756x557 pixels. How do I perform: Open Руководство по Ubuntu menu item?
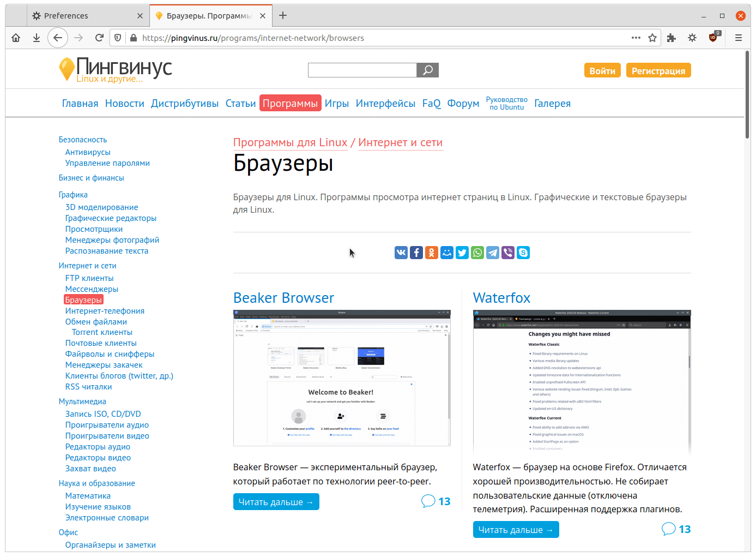pyautogui.click(x=507, y=103)
